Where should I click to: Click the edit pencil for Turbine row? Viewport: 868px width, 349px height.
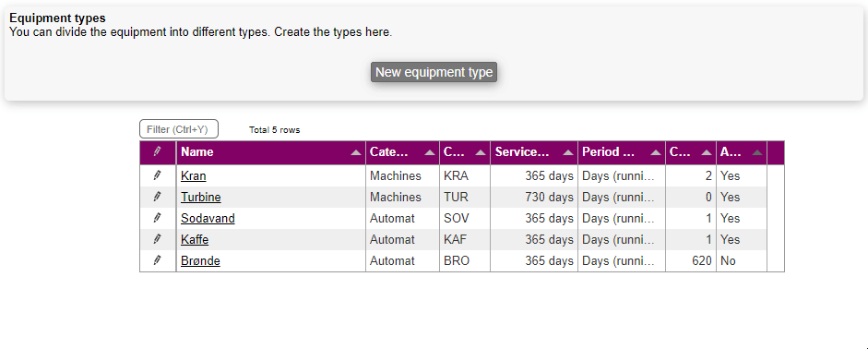click(x=157, y=197)
